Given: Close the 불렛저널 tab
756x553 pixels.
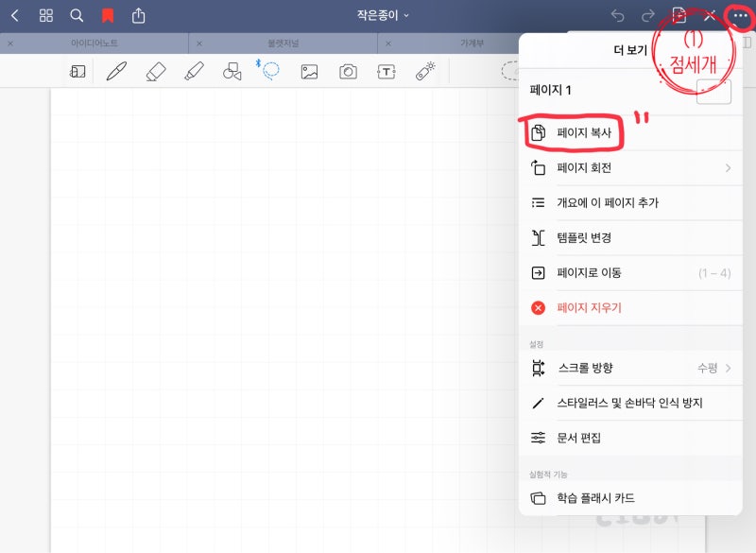Looking at the screenshot, I should tap(199, 43).
